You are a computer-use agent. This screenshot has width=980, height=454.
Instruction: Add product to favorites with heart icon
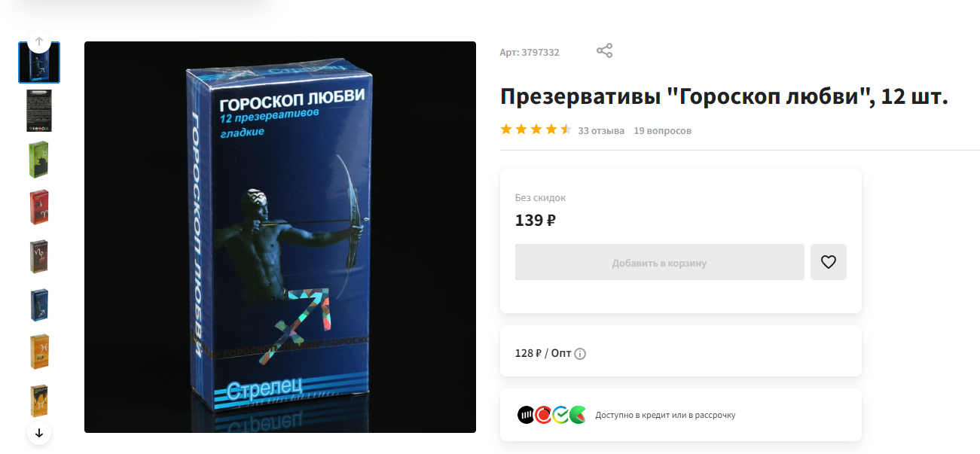click(829, 262)
